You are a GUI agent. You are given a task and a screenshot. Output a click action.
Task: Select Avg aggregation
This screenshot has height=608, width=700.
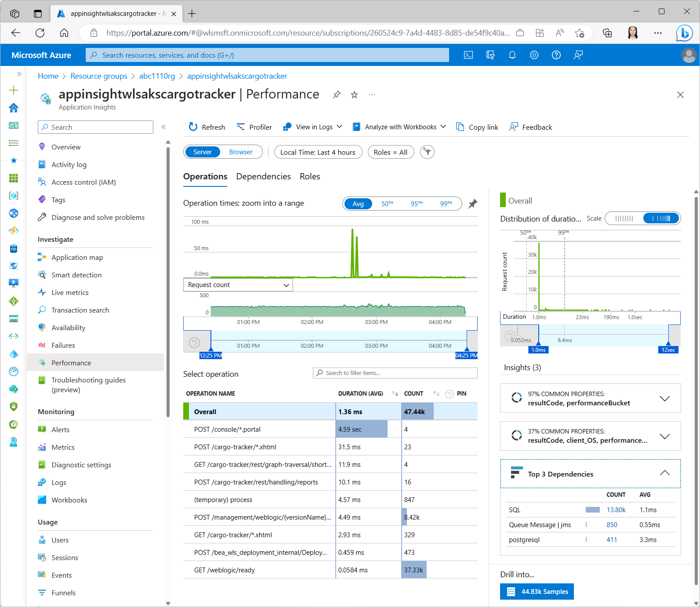(358, 204)
